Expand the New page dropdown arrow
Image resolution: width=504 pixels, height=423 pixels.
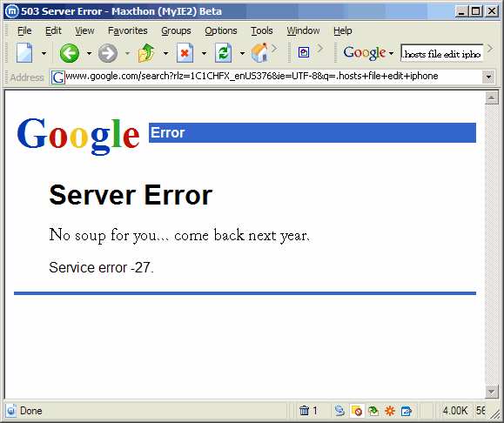click(44, 53)
